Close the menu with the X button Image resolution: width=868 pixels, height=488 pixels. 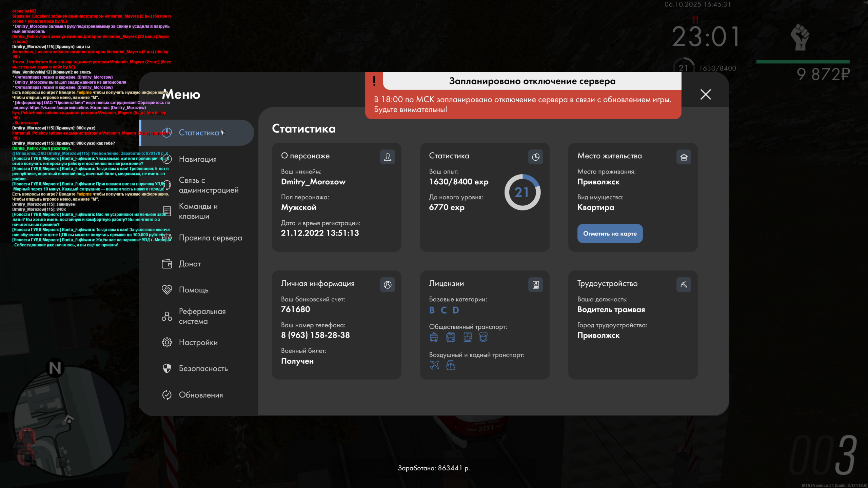706,94
